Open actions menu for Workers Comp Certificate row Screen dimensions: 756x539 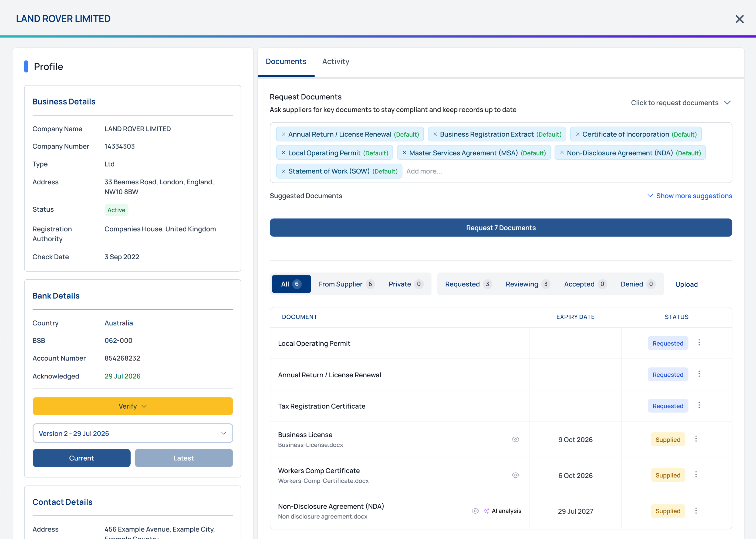(696, 474)
